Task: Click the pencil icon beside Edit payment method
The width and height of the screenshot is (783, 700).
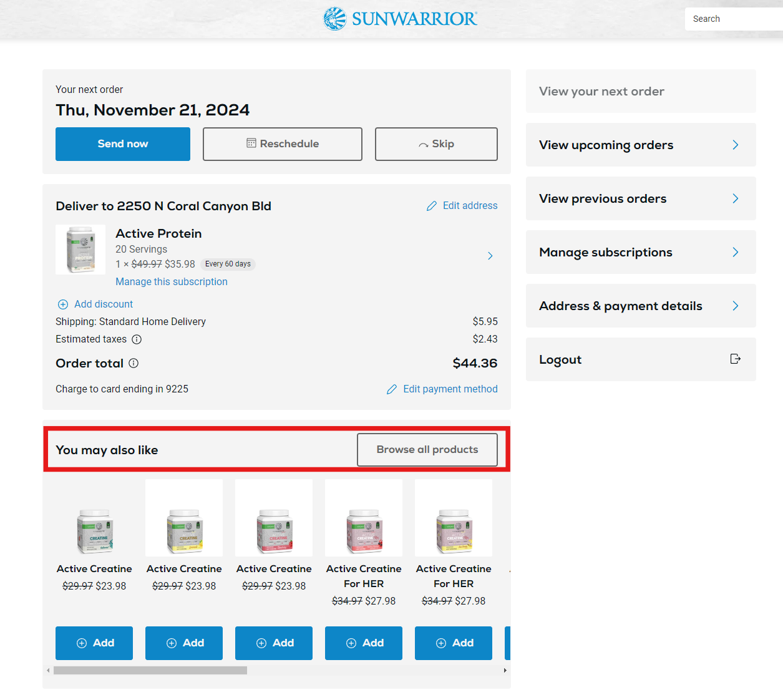Action: point(392,389)
